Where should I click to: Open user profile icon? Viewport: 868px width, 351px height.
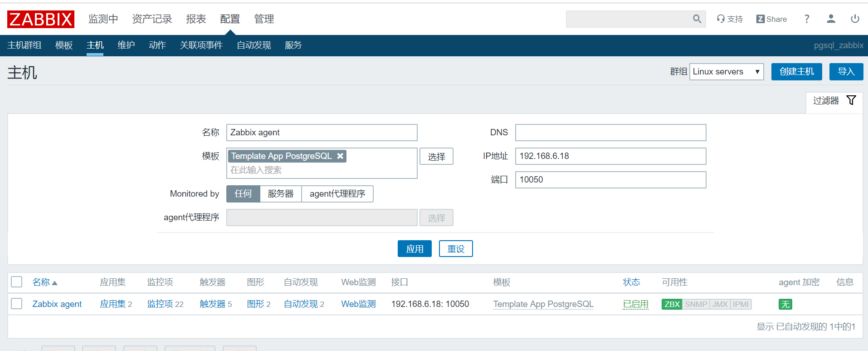coord(831,19)
